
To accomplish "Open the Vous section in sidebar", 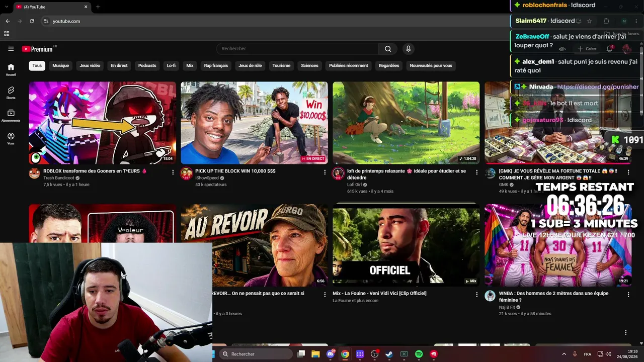I will tap(11, 139).
